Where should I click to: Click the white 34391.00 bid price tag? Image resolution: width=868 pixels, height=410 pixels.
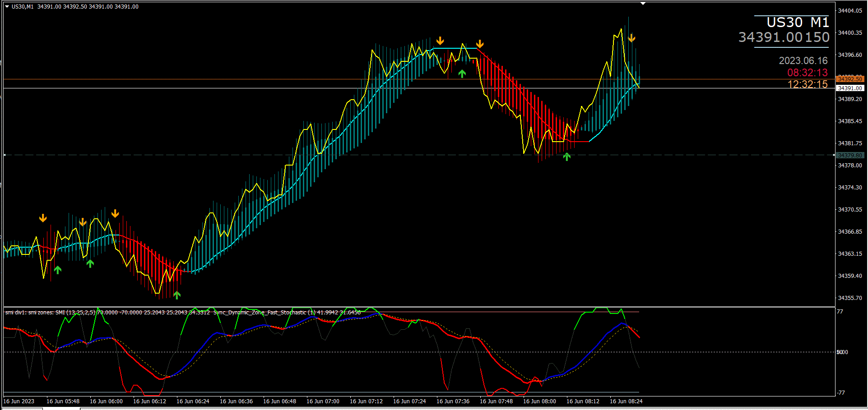tap(850, 88)
